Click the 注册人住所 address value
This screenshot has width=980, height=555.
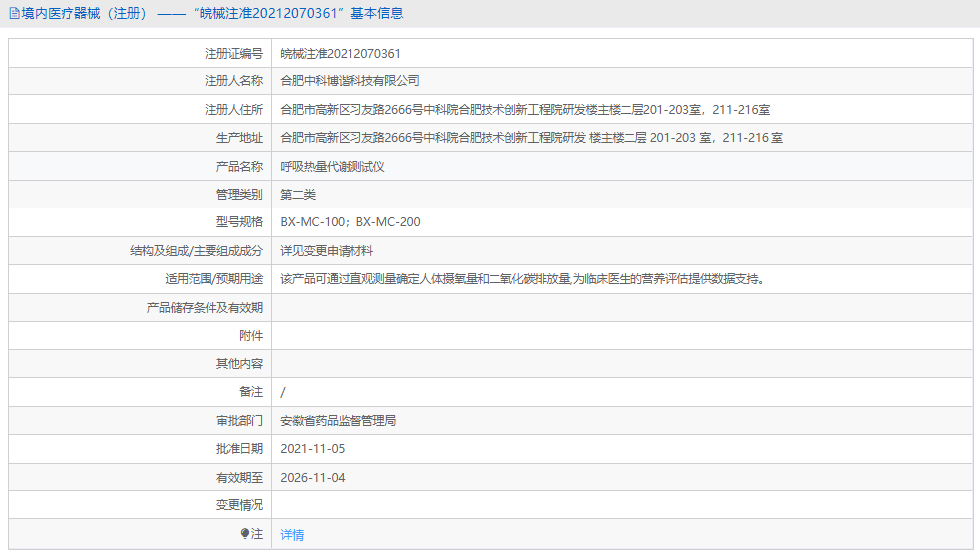click(x=525, y=110)
